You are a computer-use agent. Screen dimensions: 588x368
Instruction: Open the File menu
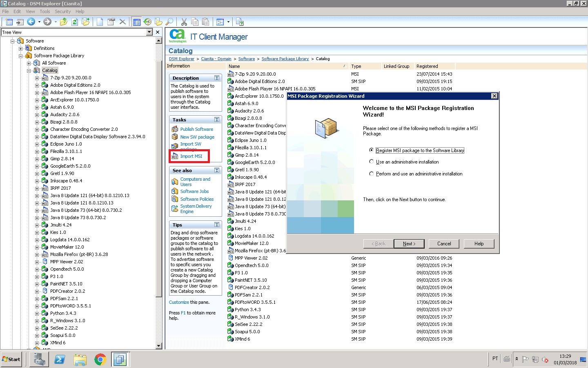tap(5, 11)
